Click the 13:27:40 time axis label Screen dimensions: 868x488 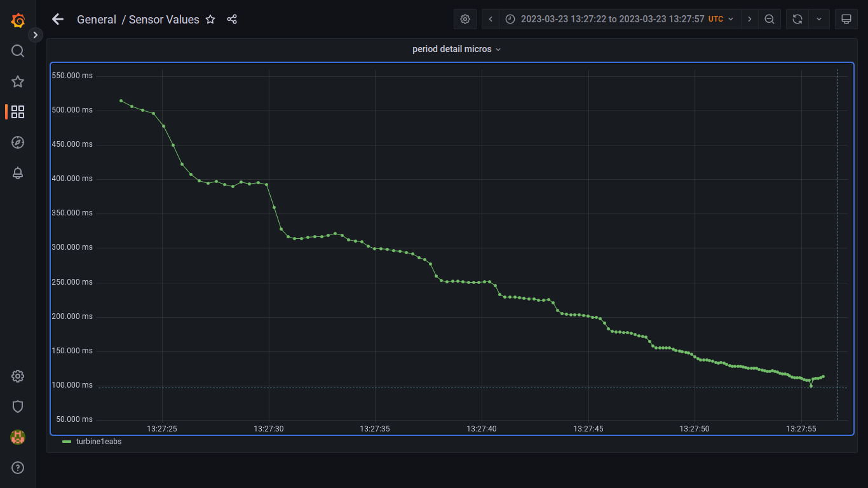[x=482, y=429]
